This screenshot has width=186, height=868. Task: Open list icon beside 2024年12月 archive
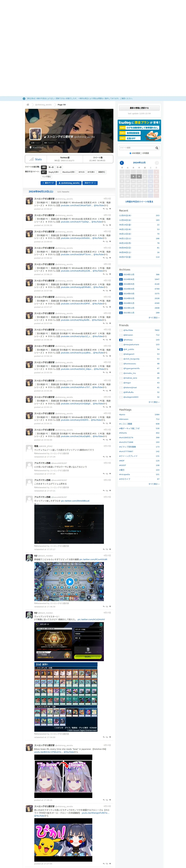point(121,275)
